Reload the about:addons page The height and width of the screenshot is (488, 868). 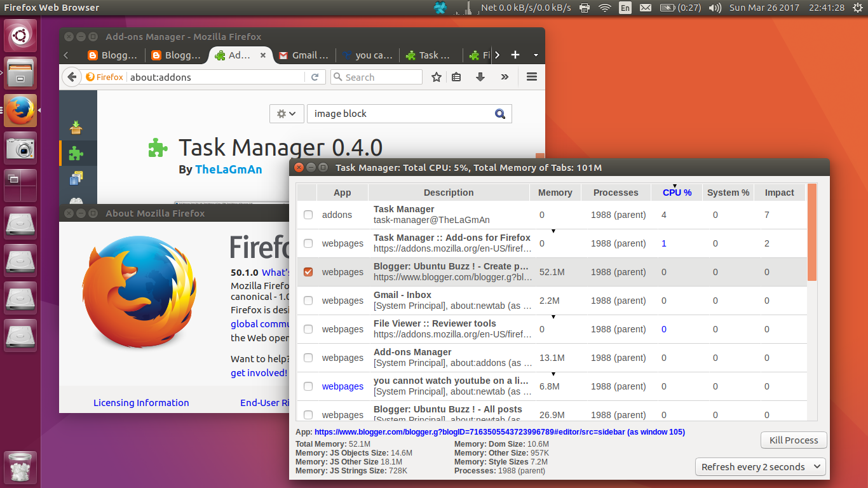coord(315,77)
